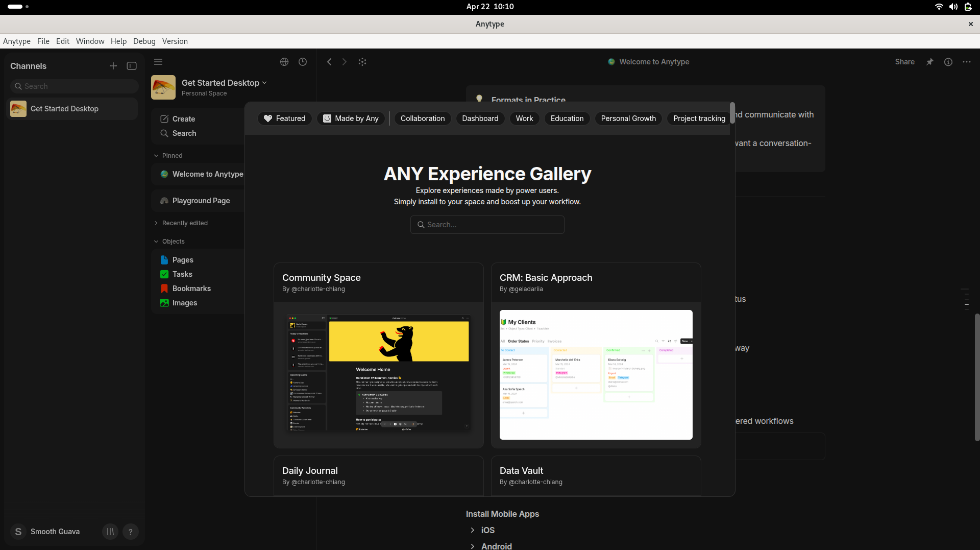Screen dimensions: 980x550
Task: Click the Welcome to Anytype page icon
Action: coord(164,174)
